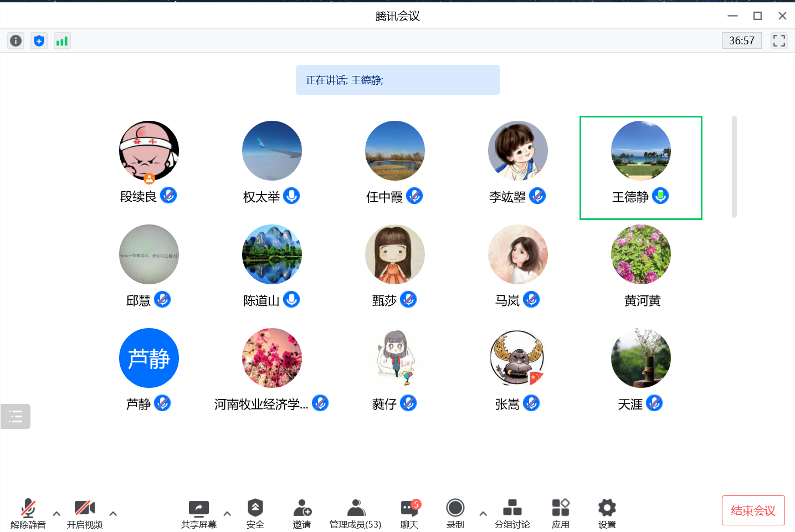795x532 pixels.
Task: Open the Chat (聊天) panel
Action: tap(409, 514)
